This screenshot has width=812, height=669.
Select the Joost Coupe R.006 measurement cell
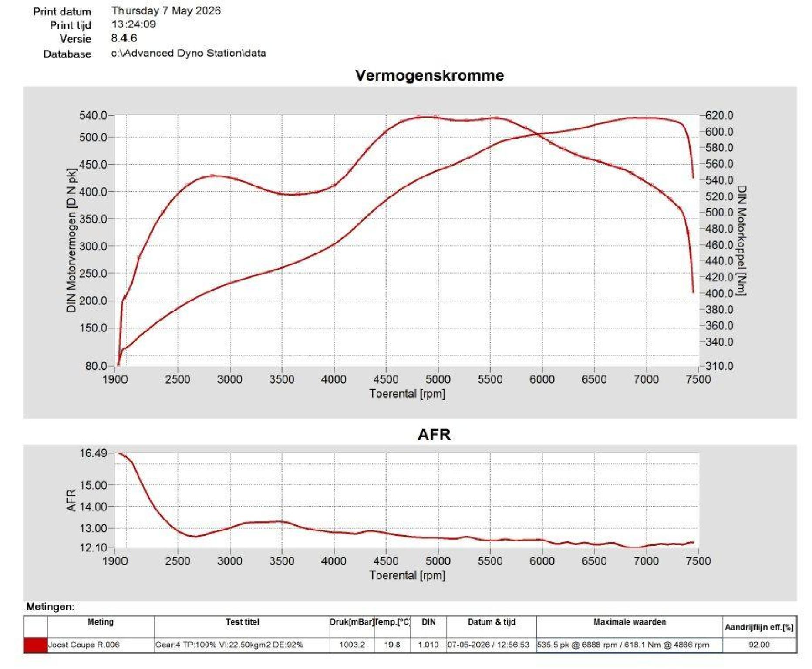(101, 645)
